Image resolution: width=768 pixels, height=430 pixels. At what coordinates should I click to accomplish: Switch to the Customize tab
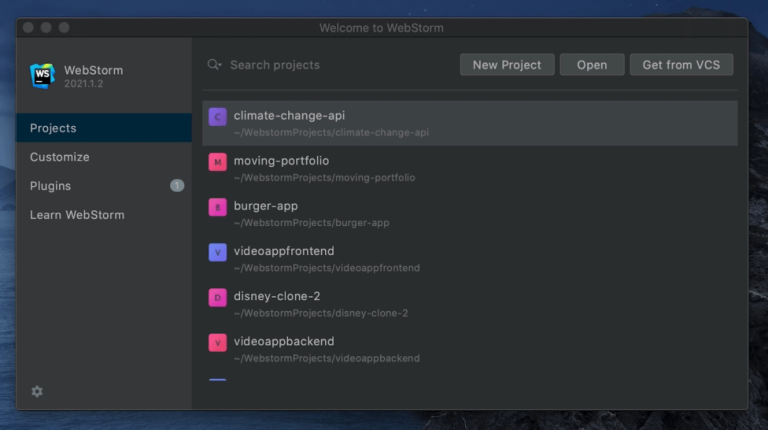click(x=104, y=157)
